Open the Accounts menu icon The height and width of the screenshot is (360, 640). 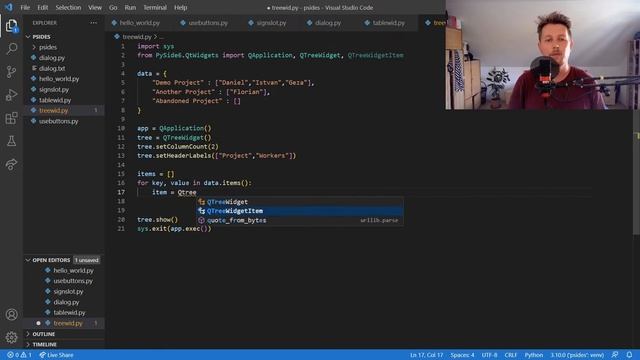coord(11,315)
